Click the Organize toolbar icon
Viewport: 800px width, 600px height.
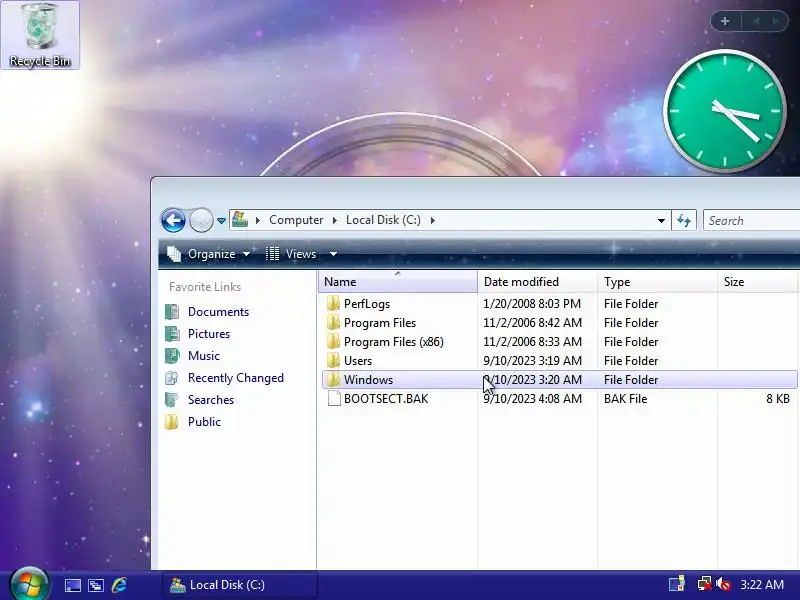(174, 254)
